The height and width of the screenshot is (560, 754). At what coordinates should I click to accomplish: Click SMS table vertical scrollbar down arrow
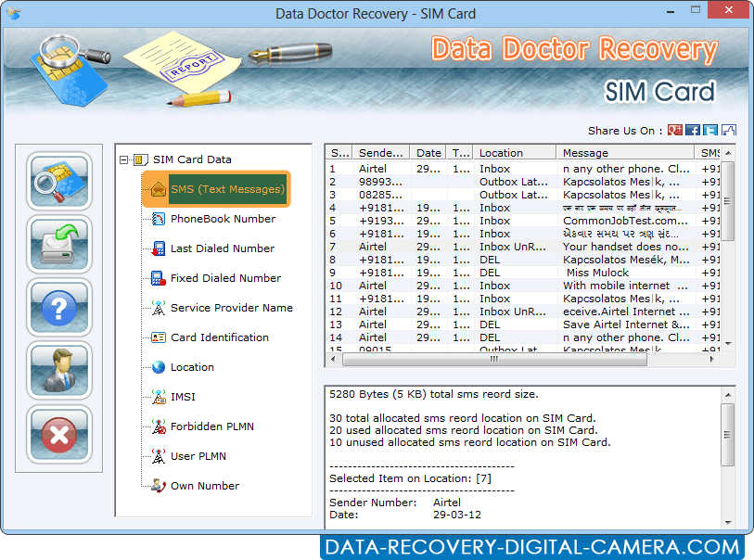(x=729, y=344)
